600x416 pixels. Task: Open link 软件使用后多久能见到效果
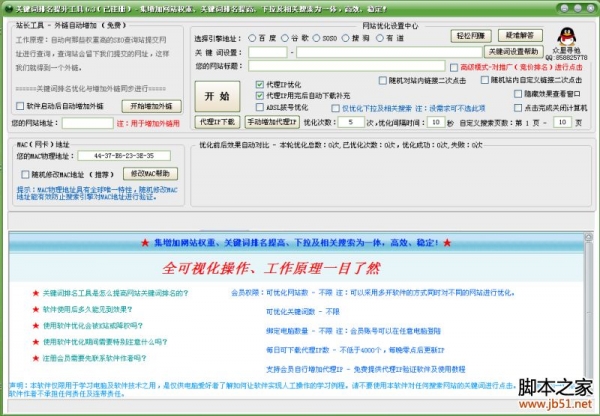(x=88, y=309)
